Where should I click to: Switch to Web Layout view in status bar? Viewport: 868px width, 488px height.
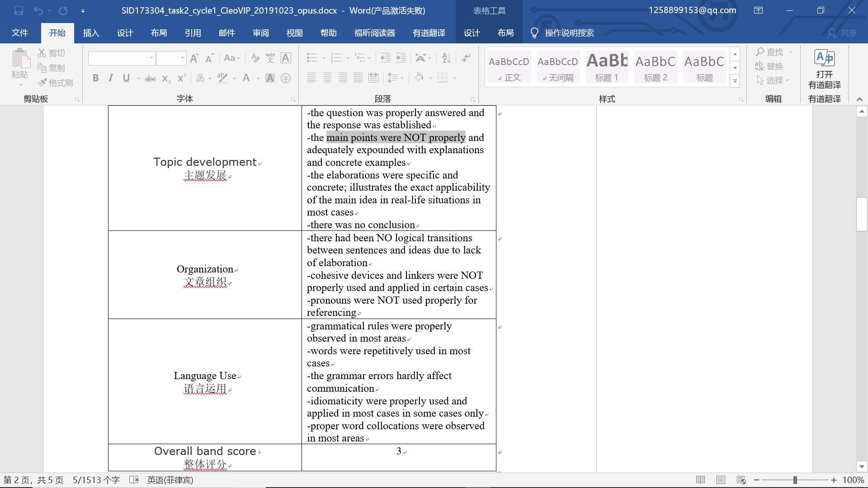(741, 480)
